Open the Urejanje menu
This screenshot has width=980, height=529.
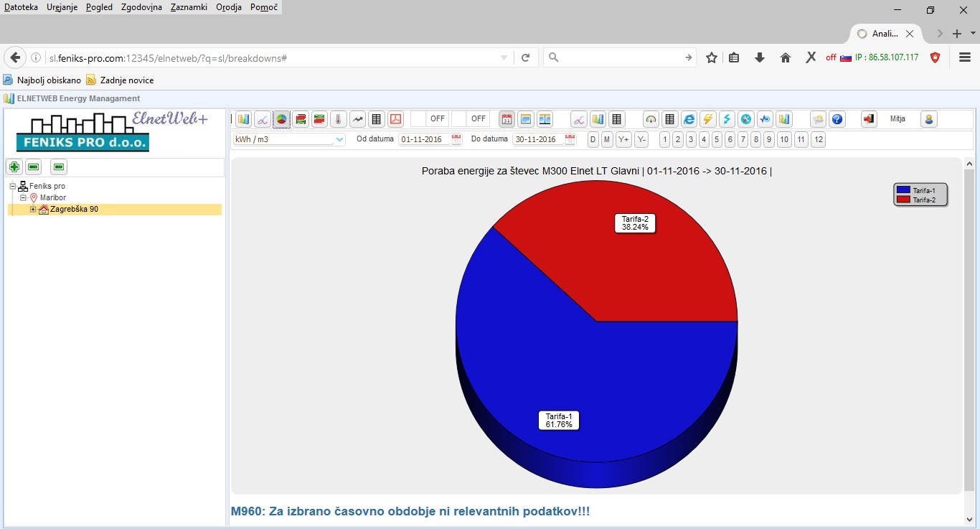pyautogui.click(x=62, y=7)
